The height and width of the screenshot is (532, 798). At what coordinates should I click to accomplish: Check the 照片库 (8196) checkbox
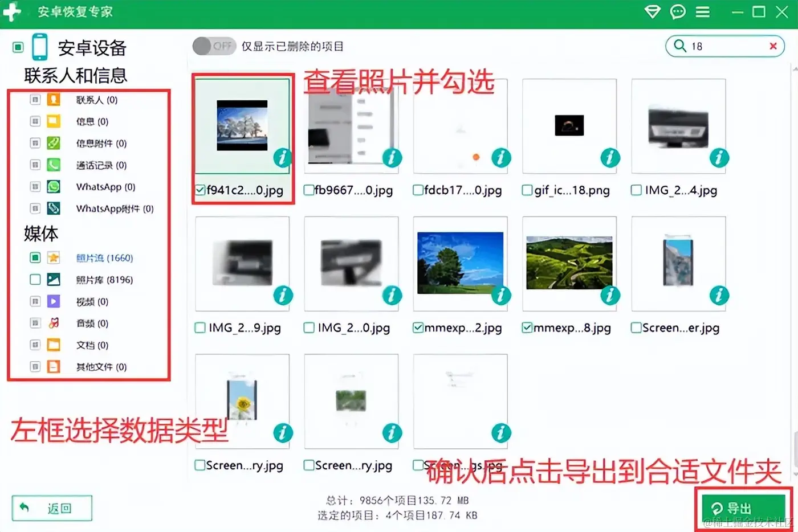coord(35,279)
